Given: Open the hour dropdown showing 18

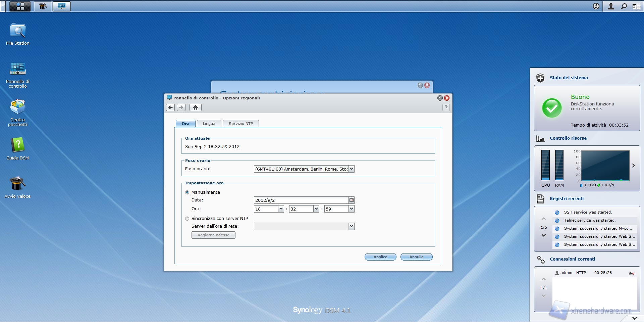Looking at the screenshot, I should pos(281,209).
